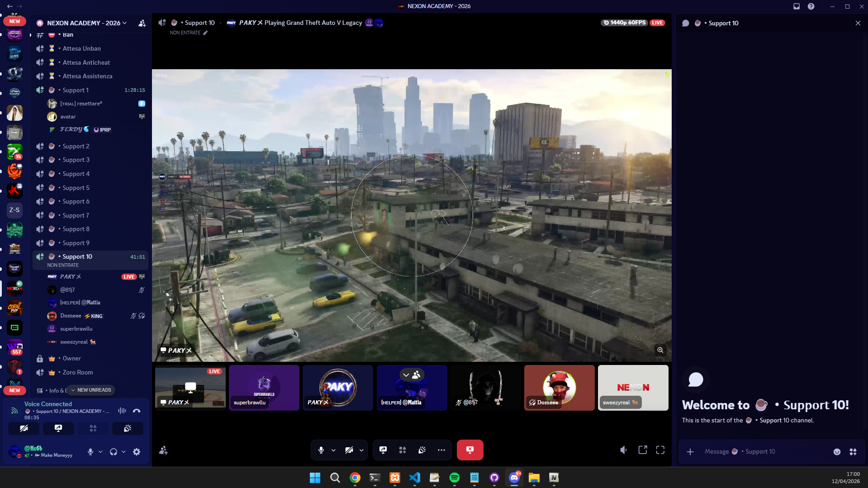Open voice connection details signal icon
The height and width of the screenshot is (488, 868).
pyautogui.click(x=14, y=411)
